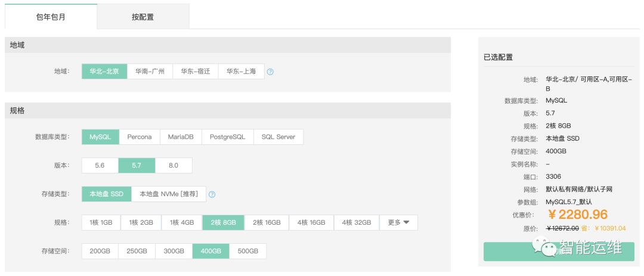This screenshot has width=644, height=276.
Task: Choose PostgreSQL database type
Action: coord(228,137)
